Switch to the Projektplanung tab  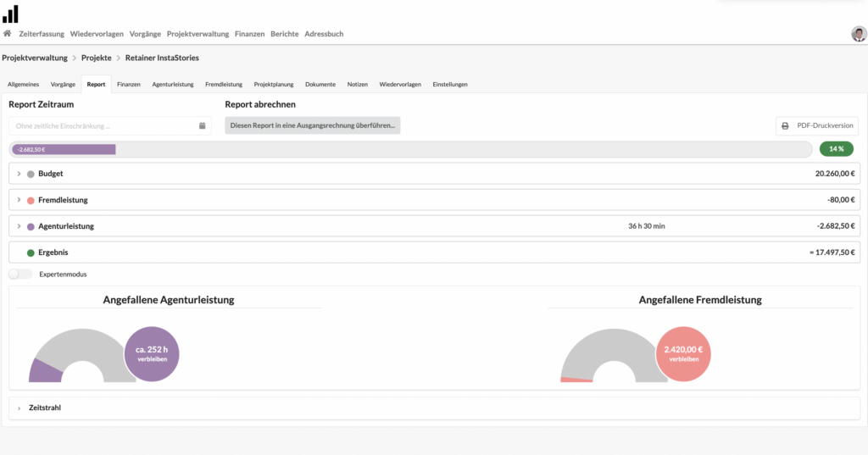[274, 84]
